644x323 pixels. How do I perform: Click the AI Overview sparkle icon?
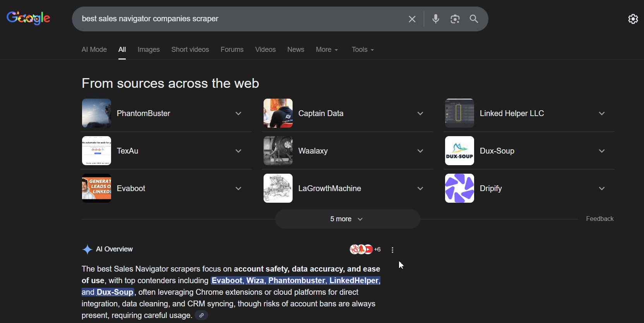[x=87, y=250]
